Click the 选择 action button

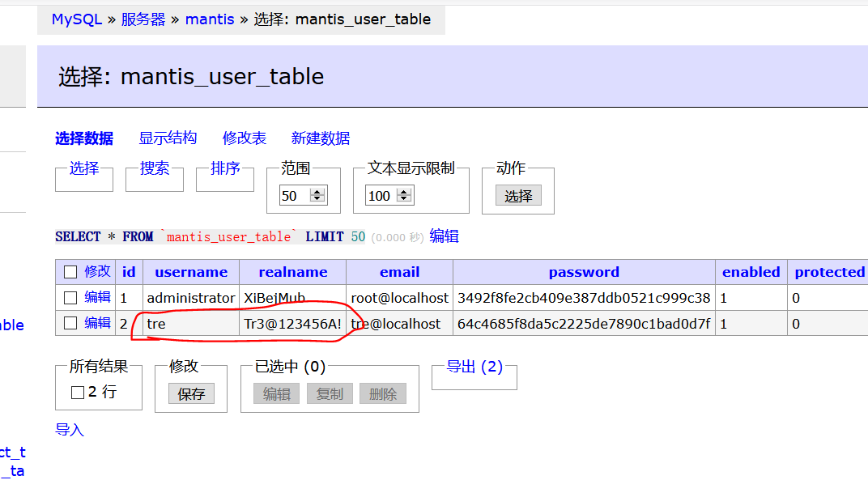[518, 195]
